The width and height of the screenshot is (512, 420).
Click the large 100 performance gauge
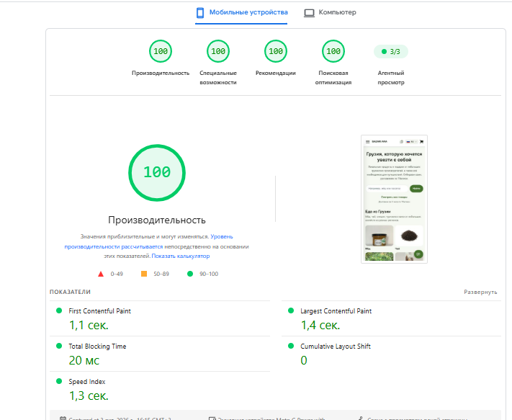157,173
